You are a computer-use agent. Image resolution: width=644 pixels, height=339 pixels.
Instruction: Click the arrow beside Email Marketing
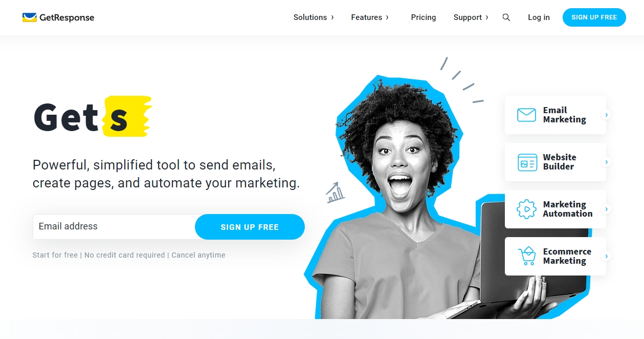point(607,115)
